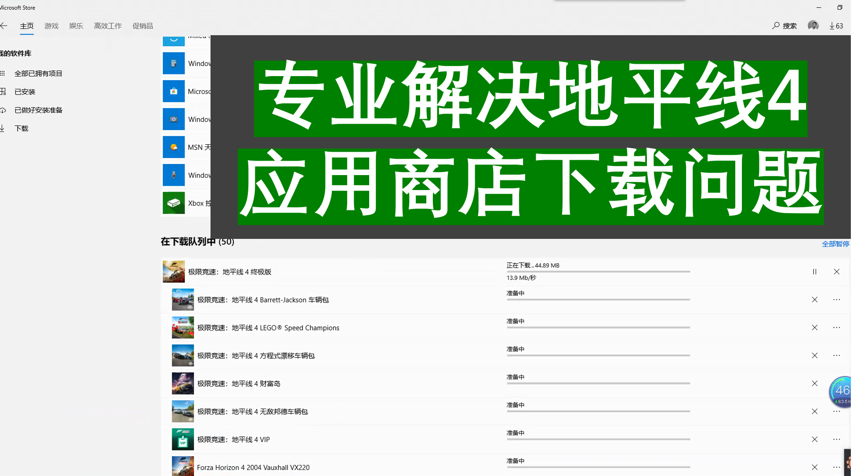The width and height of the screenshot is (868, 476).
Task: Cancel download of 地平线 4 终极版
Action: 836,272
